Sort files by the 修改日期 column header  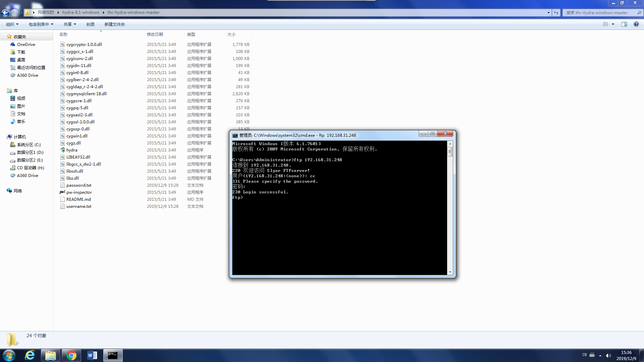pyautogui.click(x=155, y=34)
